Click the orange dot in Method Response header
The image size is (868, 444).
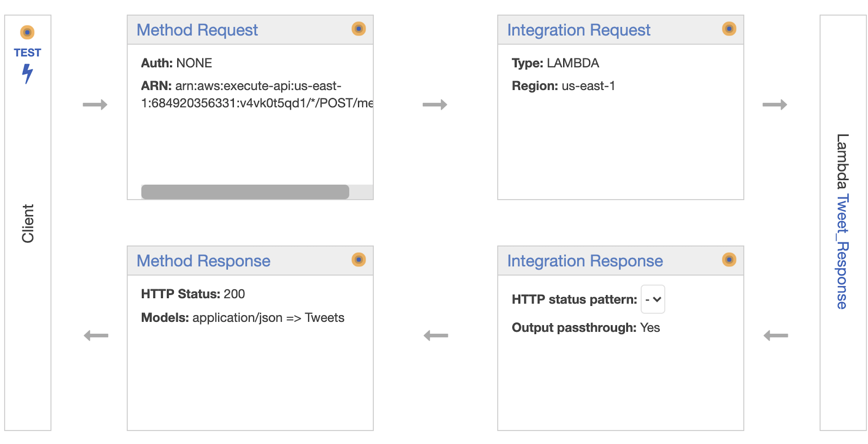358,260
